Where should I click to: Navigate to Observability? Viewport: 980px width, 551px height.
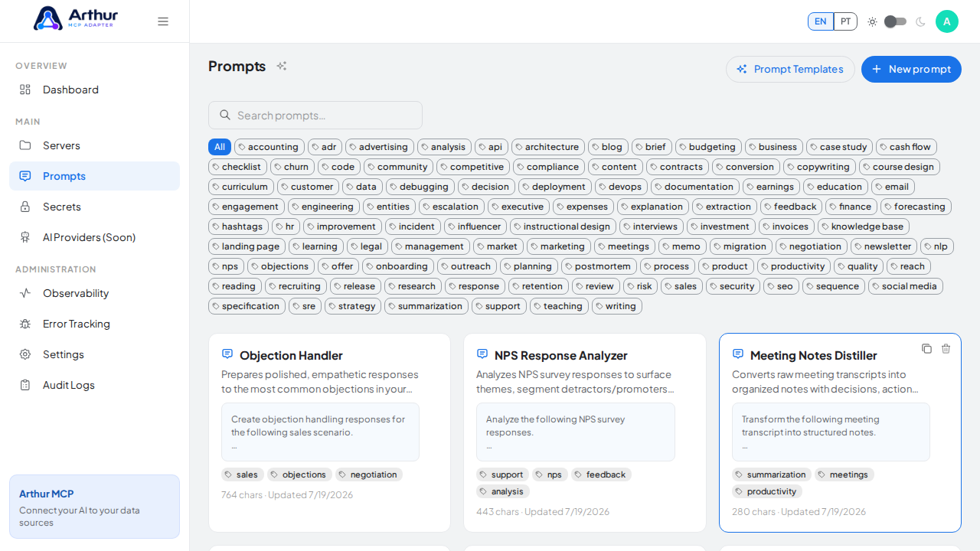(94, 293)
